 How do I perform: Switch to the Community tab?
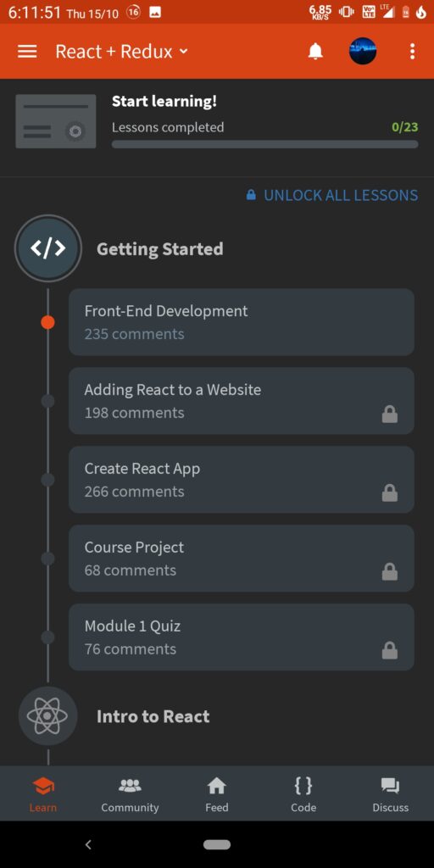(130, 794)
